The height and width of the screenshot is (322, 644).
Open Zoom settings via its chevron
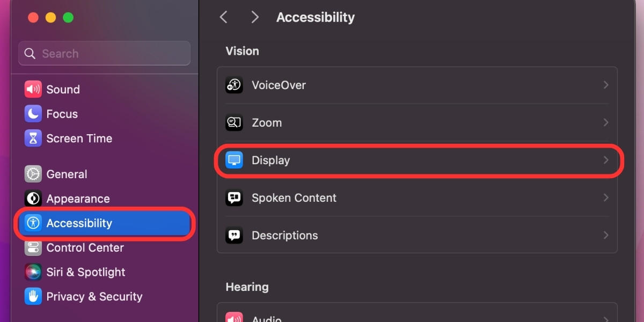[x=606, y=122]
